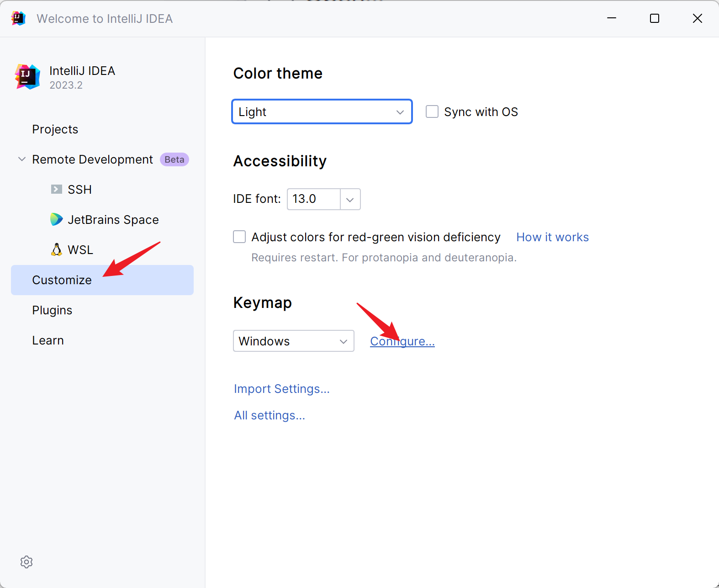Minimize the Welcome window
This screenshot has width=719, height=588.
pyautogui.click(x=612, y=18)
